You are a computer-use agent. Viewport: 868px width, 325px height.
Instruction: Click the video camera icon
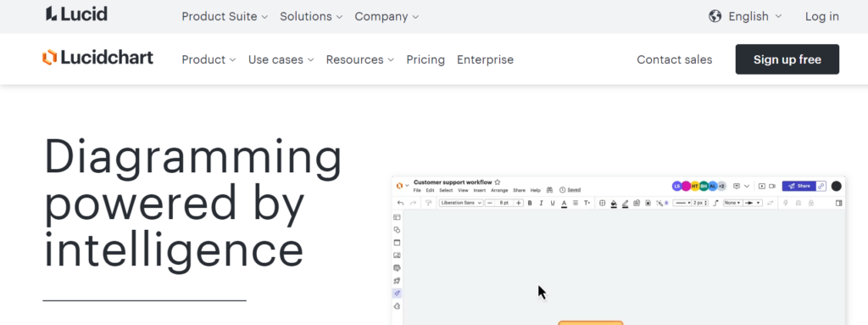[x=772, y=186]
